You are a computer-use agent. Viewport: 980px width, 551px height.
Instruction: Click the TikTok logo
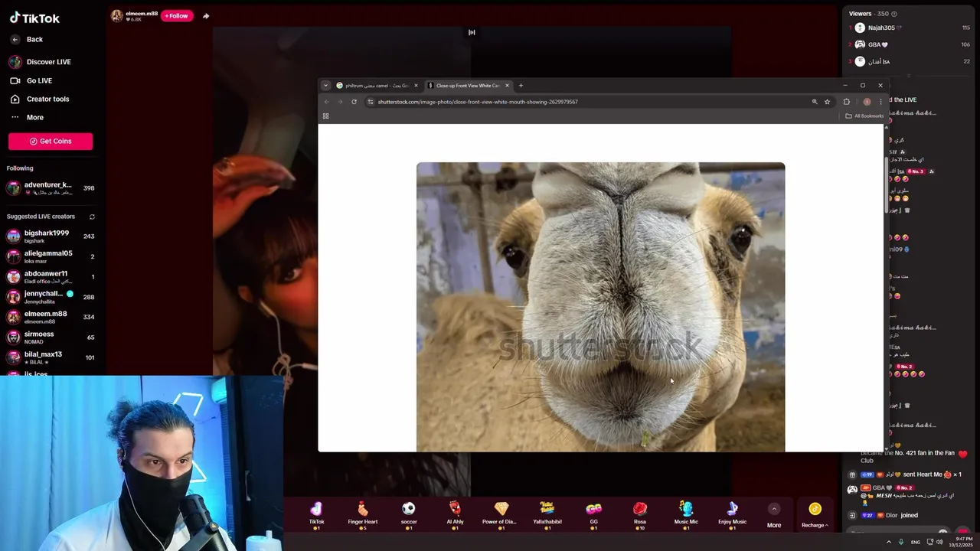click(x=34, y=18)
